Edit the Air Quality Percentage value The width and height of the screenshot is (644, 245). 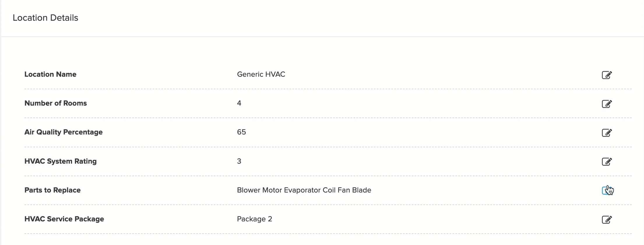click(607, 133)
